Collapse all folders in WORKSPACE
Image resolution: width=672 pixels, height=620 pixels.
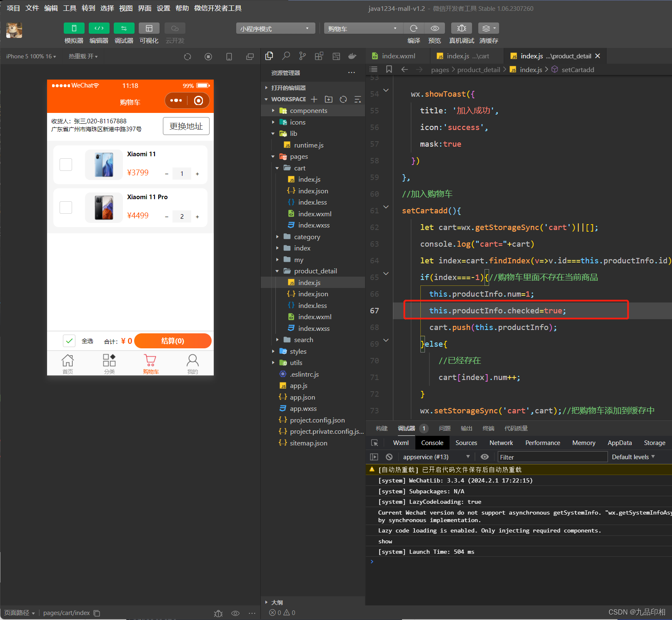click(357, 99)
